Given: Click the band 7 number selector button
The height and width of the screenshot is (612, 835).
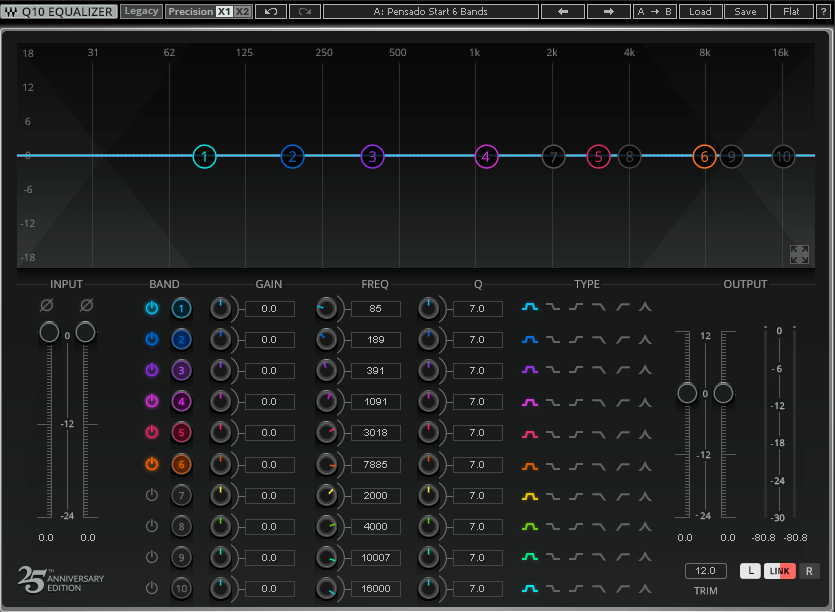Looking at the screenshot, I should point(181,496).
